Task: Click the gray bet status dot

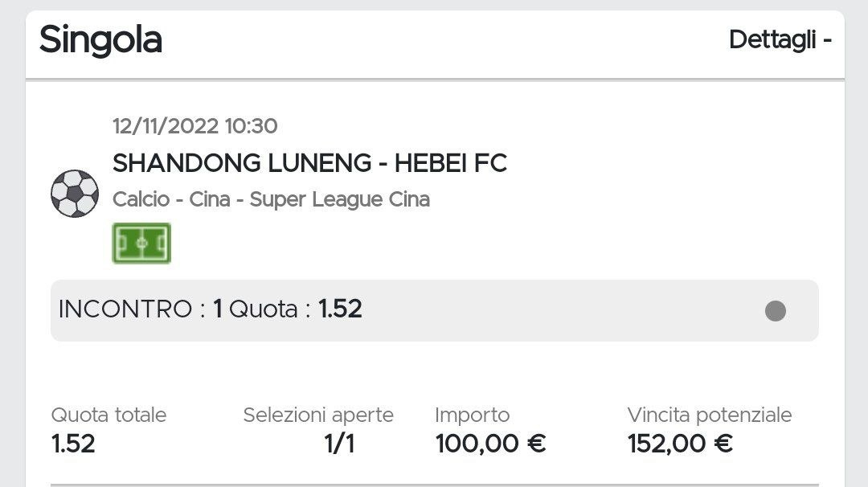Action: 775,311
